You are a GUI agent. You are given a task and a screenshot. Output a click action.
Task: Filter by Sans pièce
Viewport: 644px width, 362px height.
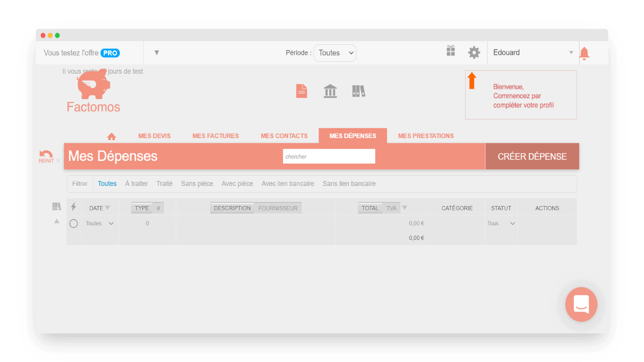[197, 184]
